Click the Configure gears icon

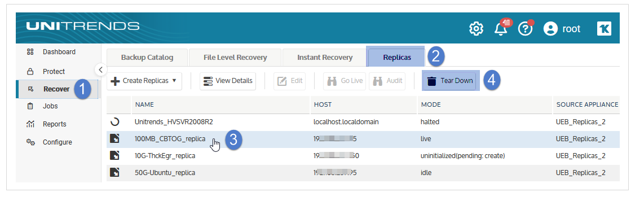pyautogui.click(x=30, y=142)
